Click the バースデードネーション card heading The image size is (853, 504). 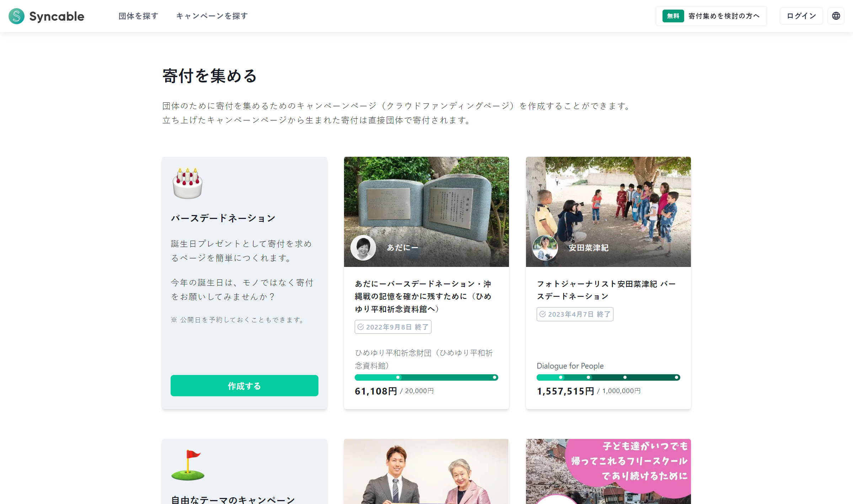click(223, 218)
